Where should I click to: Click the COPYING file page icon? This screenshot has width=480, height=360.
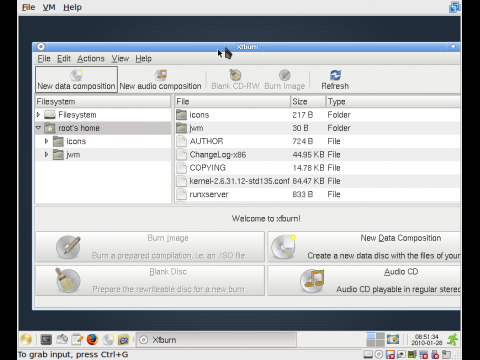point(182,168)
